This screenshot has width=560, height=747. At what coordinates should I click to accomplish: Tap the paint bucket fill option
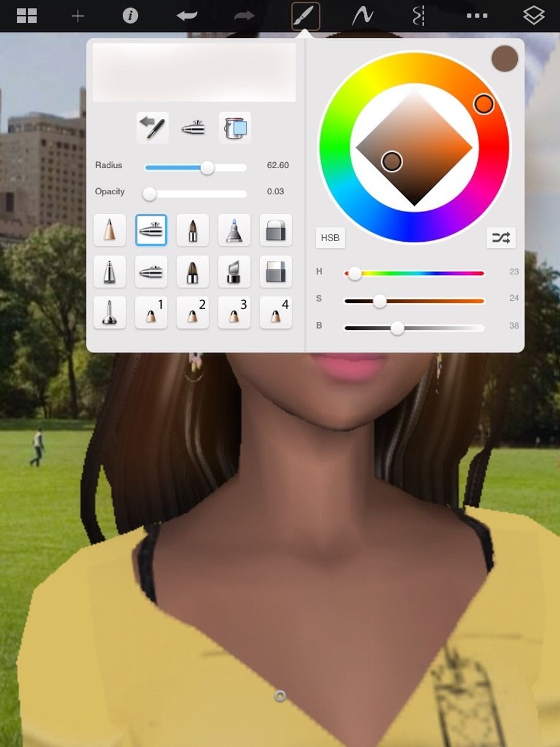tap(234, 127)
